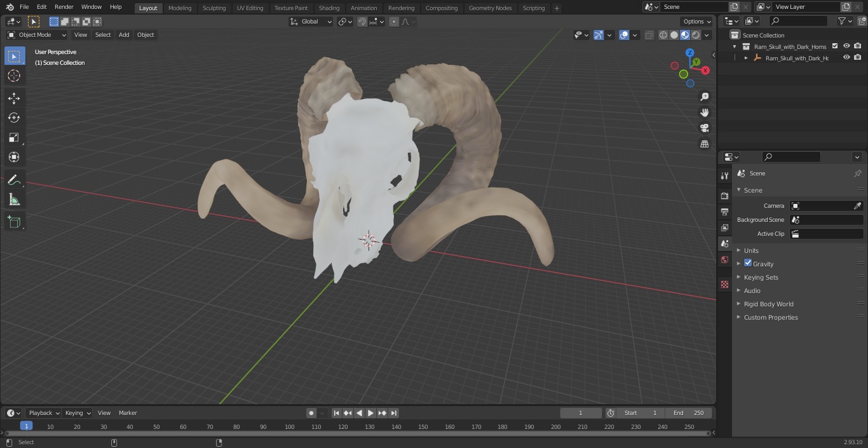Click the Zoom viewport magnifier icon
Image resolution: width=868 pixels, height=448 pixels.
click(x=704, y=97)
